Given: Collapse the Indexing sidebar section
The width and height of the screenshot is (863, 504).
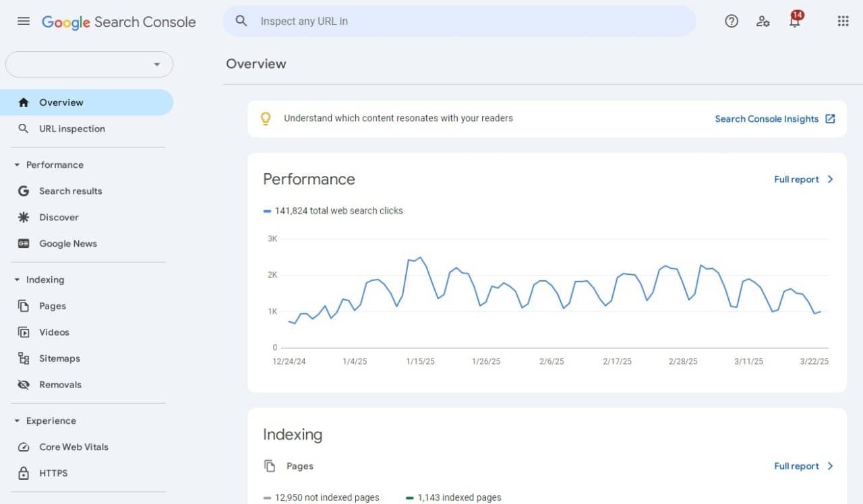Looking at the screenshot, I should click(x=45, y=279).
